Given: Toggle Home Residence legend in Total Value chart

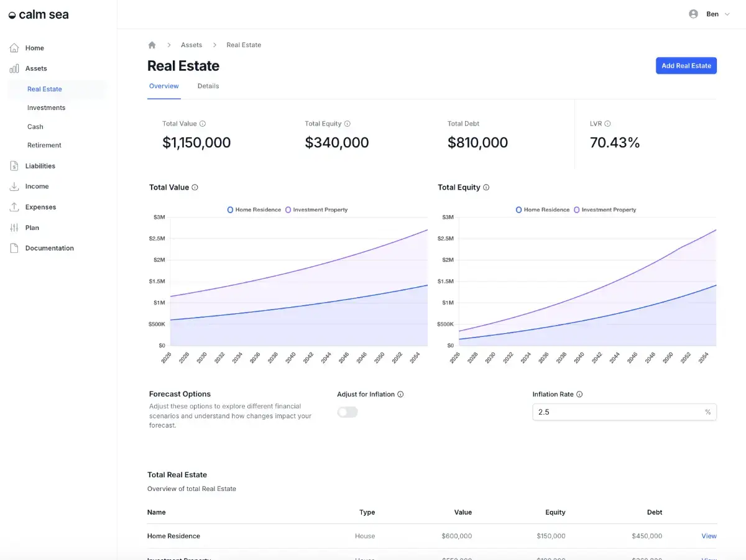Looking at the screenshot, I should [254, 210].
